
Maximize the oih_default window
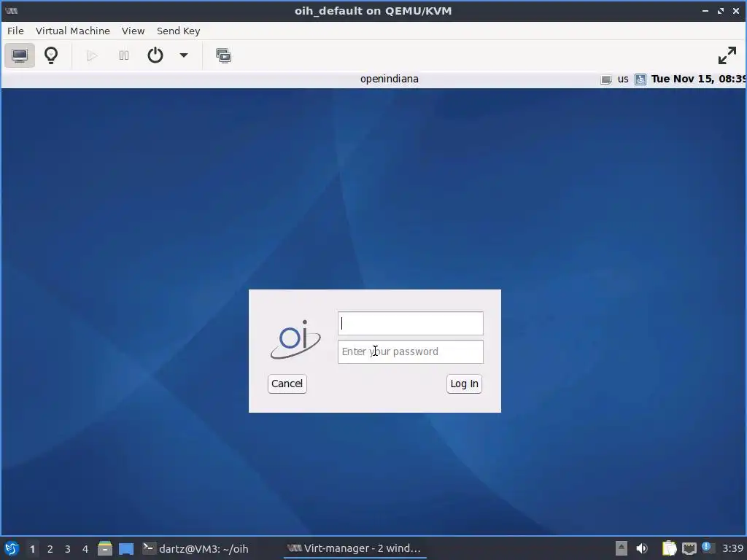[x=721, y=10]
